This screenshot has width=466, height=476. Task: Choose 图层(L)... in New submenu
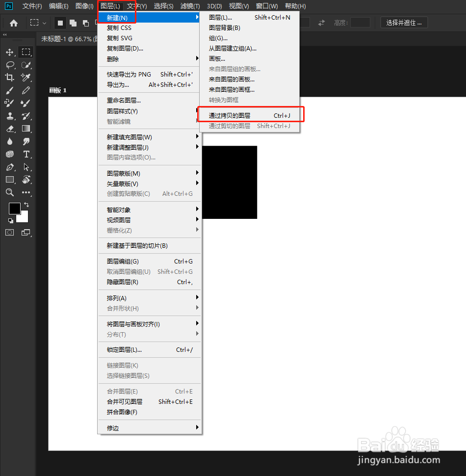[249, 17]
